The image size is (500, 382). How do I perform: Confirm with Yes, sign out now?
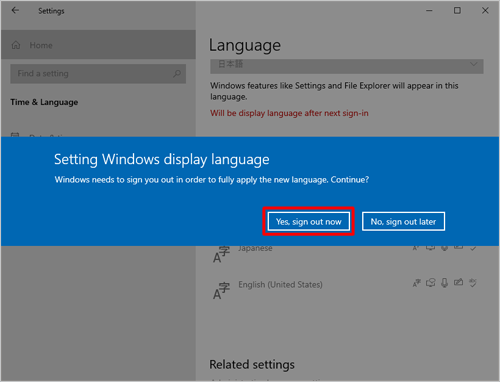(308, 222)
